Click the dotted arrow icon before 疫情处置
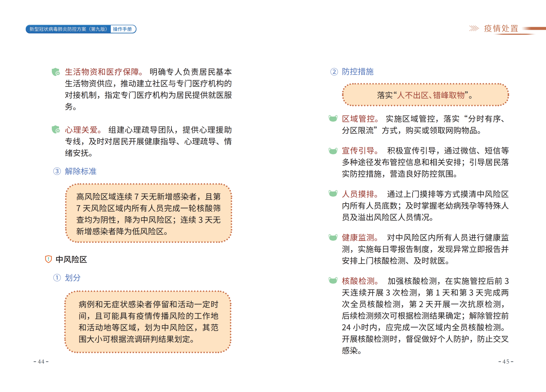 pos(474,28)
